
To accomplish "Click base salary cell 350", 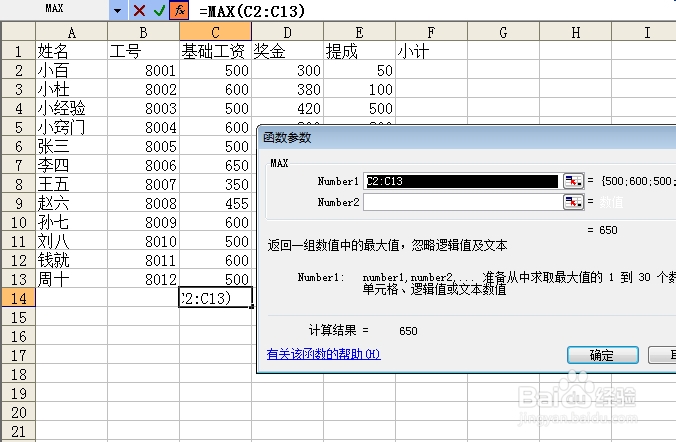I will (216, 184).
